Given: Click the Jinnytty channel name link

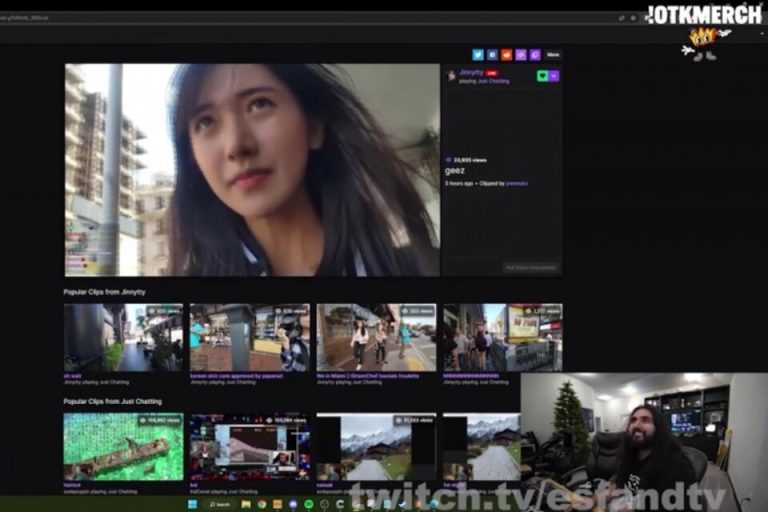Looking at the screenshot, I should (470, 72).
